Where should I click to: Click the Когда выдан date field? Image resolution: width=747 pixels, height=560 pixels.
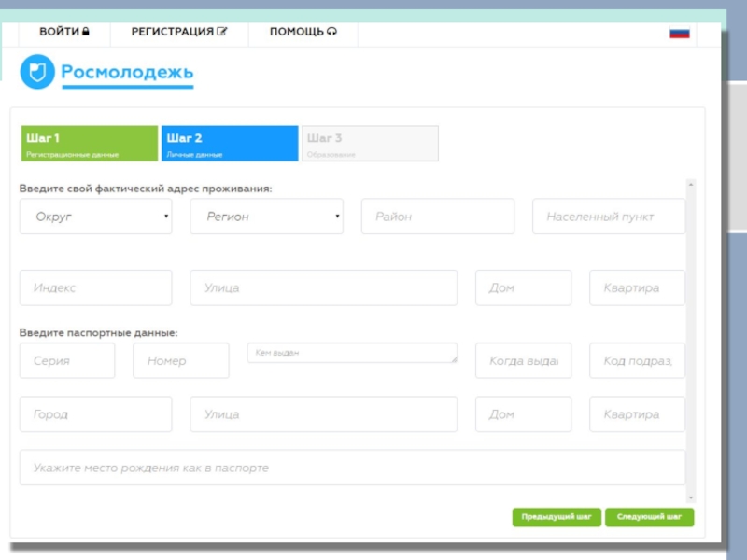[x=523, y=360]
